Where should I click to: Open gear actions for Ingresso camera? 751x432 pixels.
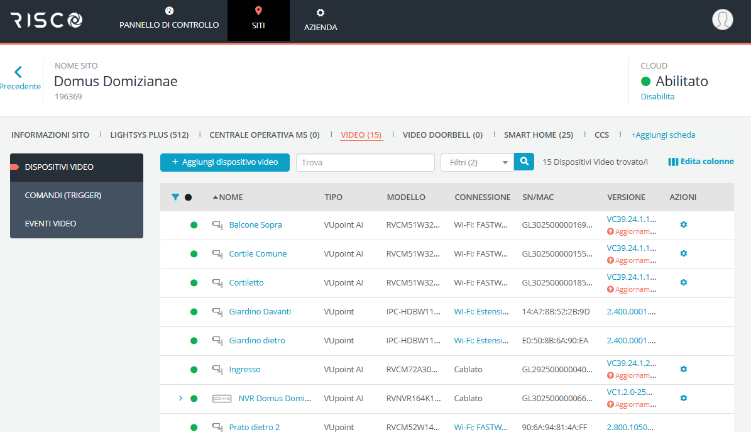click(x=684, y=369)
